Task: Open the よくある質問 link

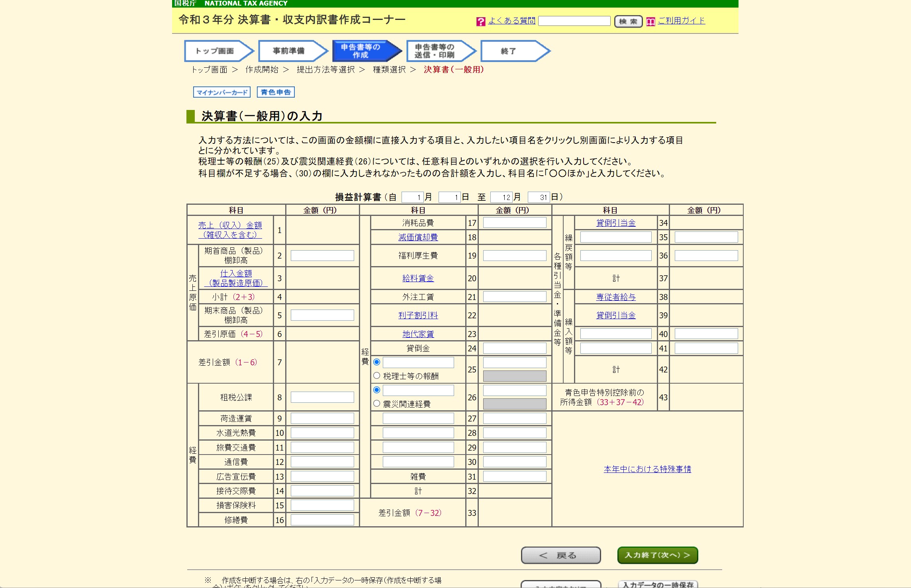Action: tap(512, 21)
